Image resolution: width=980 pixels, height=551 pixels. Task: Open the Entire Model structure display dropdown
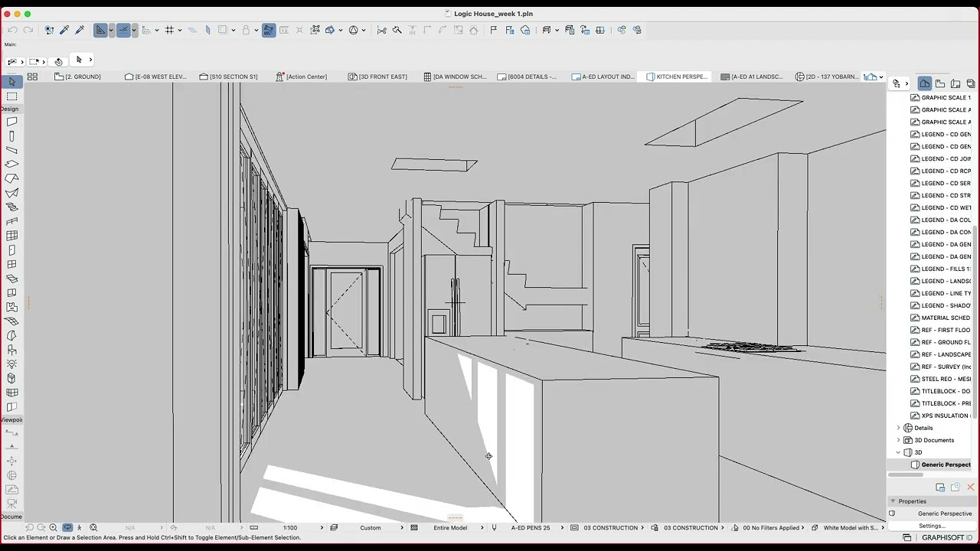click(450, 528)
